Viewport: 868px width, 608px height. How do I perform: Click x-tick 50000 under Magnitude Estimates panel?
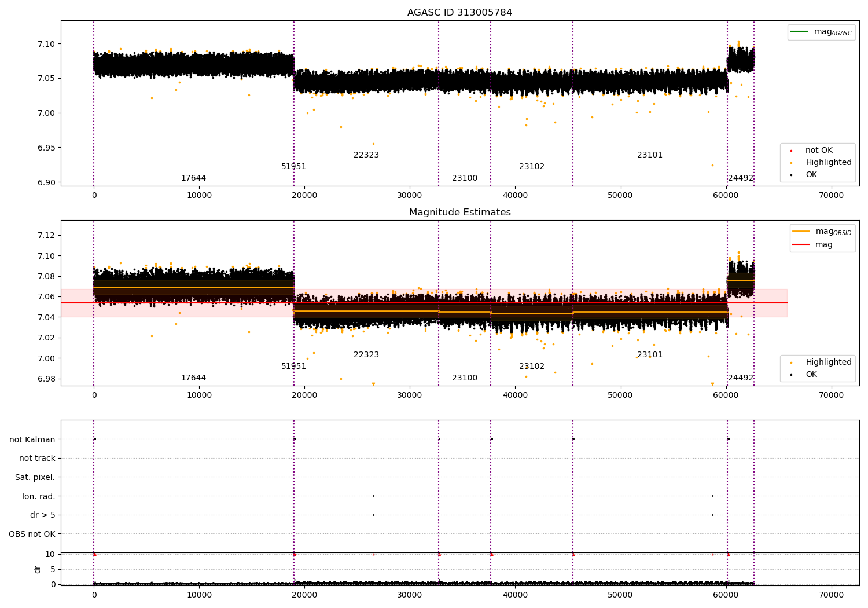coord(620,395)
